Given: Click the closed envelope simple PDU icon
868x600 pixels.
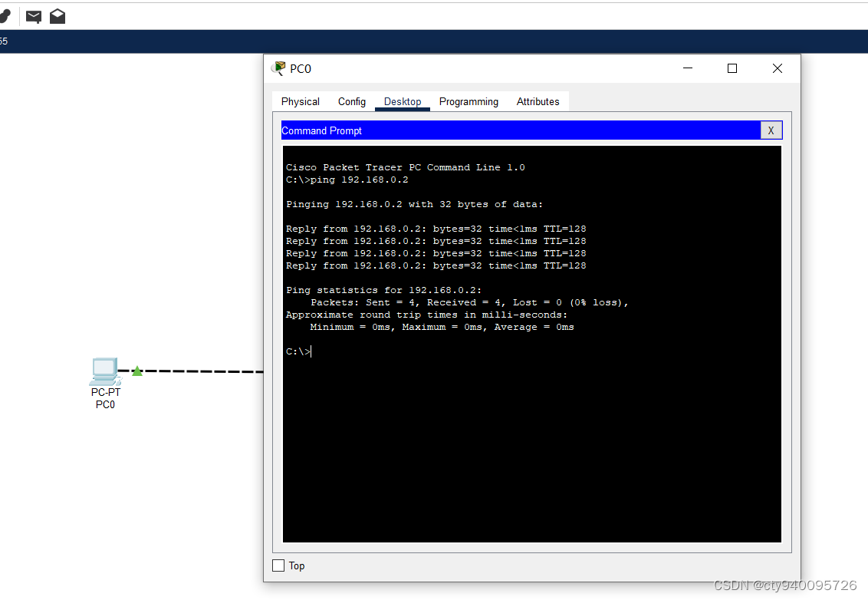Looking at the screenshot, I should click(x=34, y=17).
